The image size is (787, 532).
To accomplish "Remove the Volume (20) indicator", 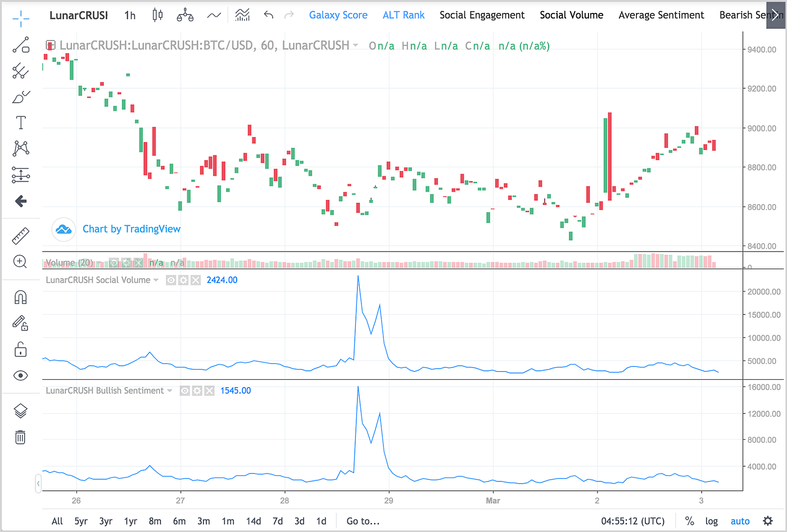I will pos(139,263).
